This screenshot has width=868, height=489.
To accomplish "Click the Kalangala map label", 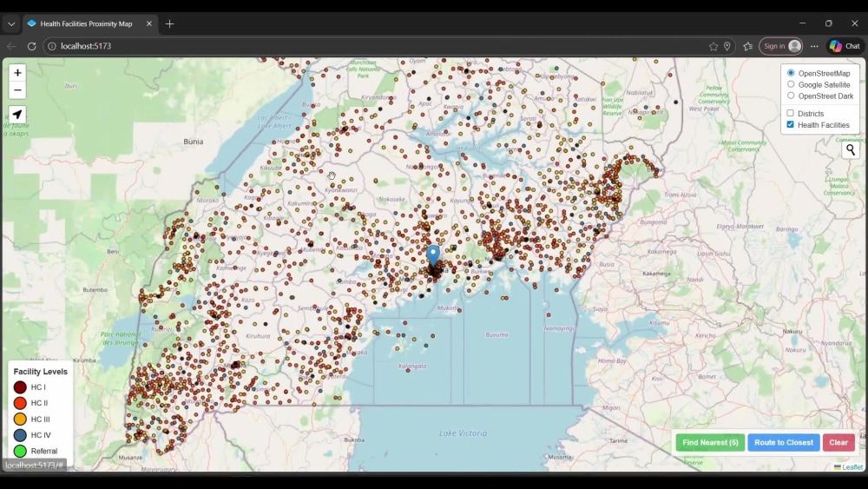I will 412,366.
